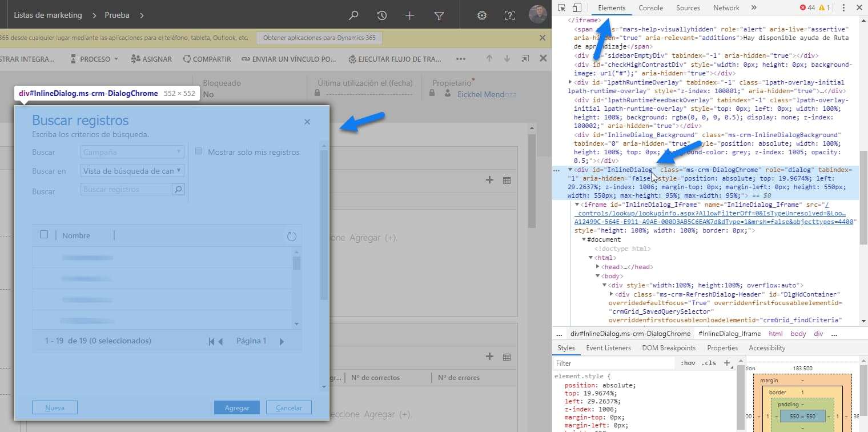This screenshot has height=432, width=868.
Task: Collapse the InlineDialog div node triangle
Action: (570, 170)
